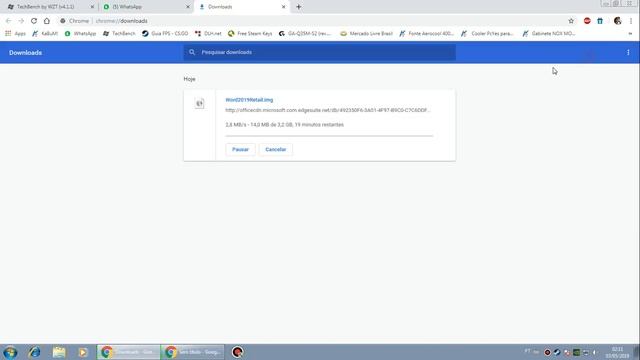
Task: Click the officecdn.microsoft.com download URL
Action: pyautogui.click(x=327, y=110)
